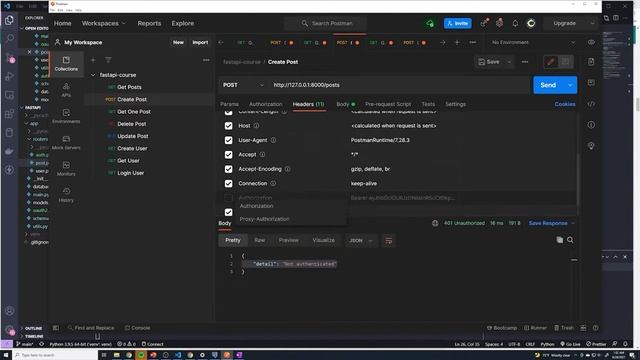Open the tab bar three-dots menu
The image size is (640, 360).
point(473,42)
